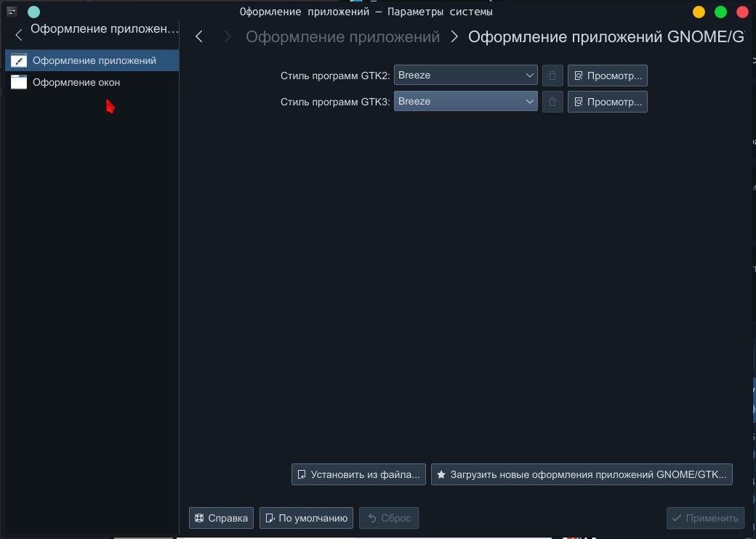Maximize the window with the green button
Image resolution: width=756 pixels, height=539 pixels.
coord(720,12)
